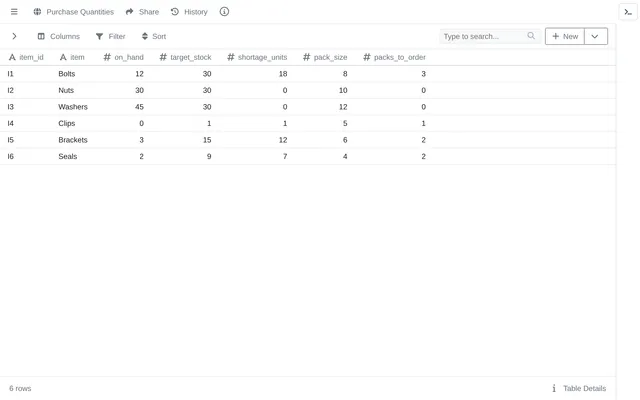Click the item column text-type icon
Screen dimensions: 640x400
pos(63,58)
